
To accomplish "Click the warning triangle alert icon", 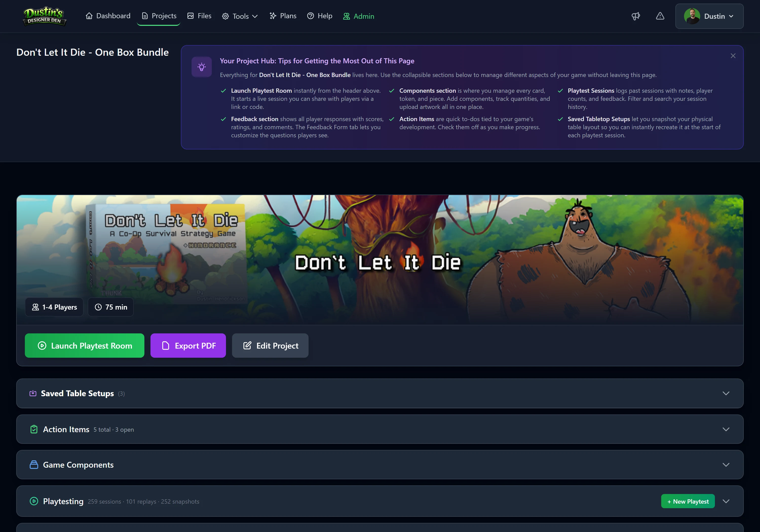I will click(660, 16).
